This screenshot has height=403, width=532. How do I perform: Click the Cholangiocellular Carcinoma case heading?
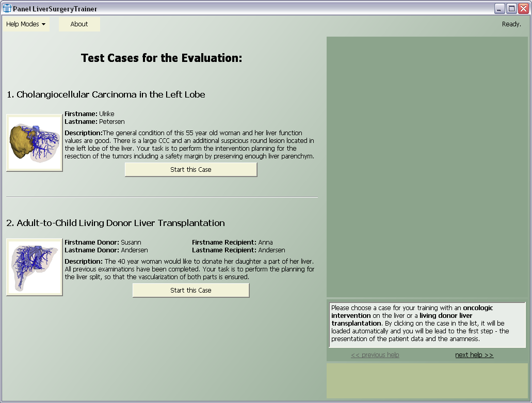tap(106, 94)
